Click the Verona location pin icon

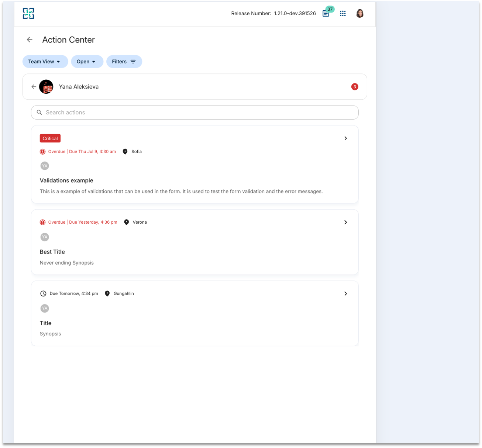[127, 222]
